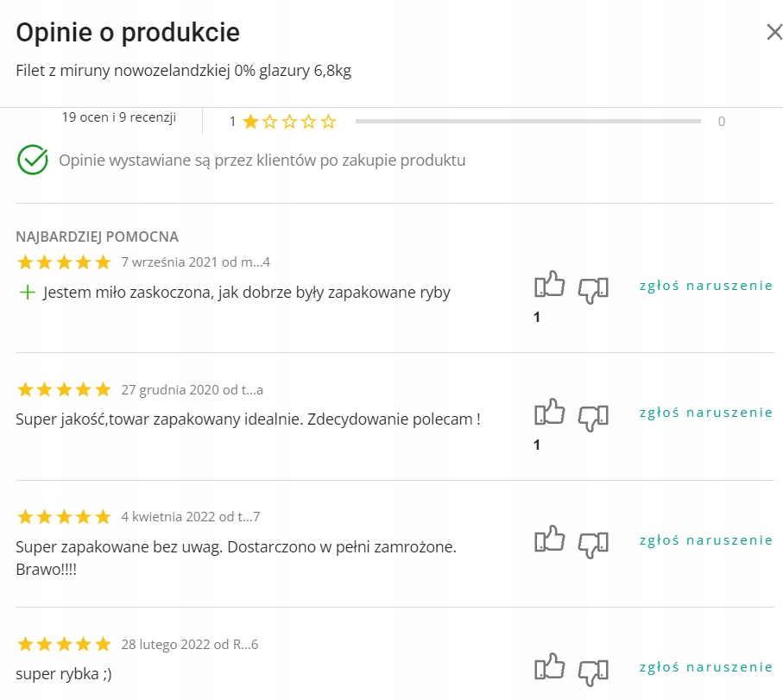The height and width of the screenshot is (700, 783).
Task: Click the five-star rating of the 2021 review
Action: [64, 262]
